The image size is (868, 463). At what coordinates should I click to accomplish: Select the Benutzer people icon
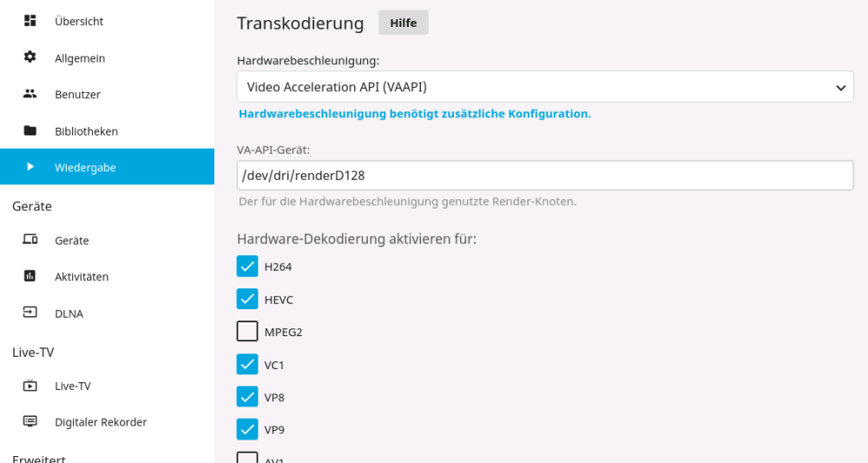point(30,94)
